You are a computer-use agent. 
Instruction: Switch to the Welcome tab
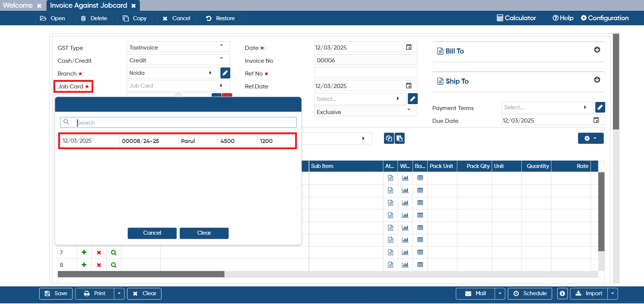[x=18, y=6]
